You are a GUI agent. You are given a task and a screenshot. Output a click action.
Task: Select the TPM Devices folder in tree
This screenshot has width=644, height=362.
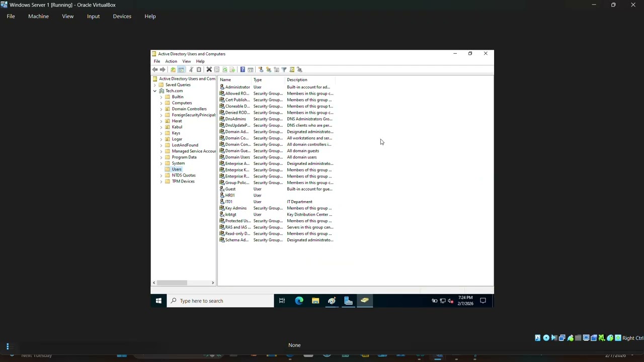coord(180,182)
